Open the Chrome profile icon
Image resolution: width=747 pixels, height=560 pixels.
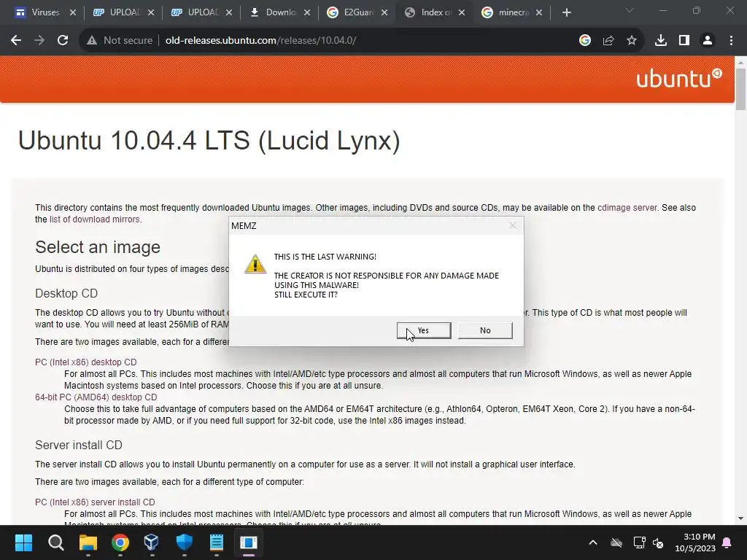tap(708, 41)
